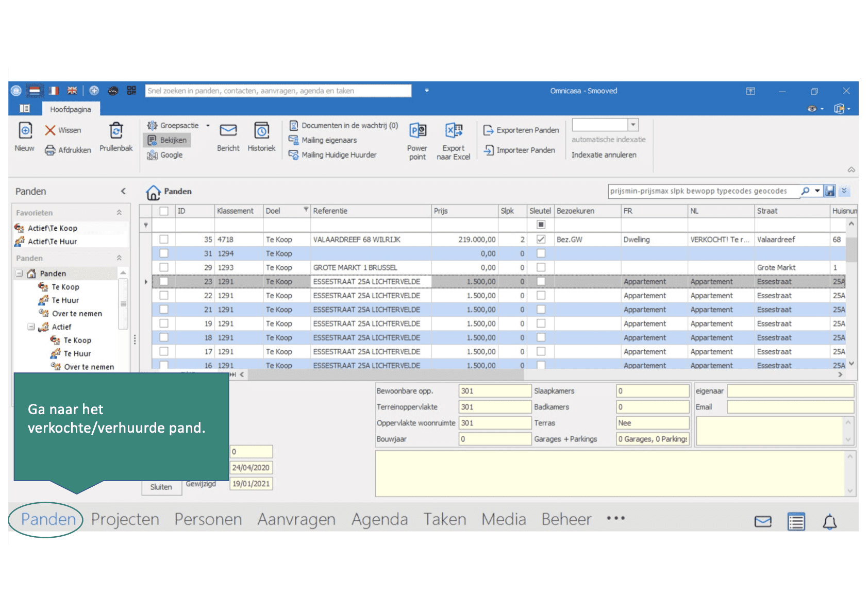The height and width of the screenshot is (614, 868).
Task: Click Export naar Excel icon
Action: 454,130
